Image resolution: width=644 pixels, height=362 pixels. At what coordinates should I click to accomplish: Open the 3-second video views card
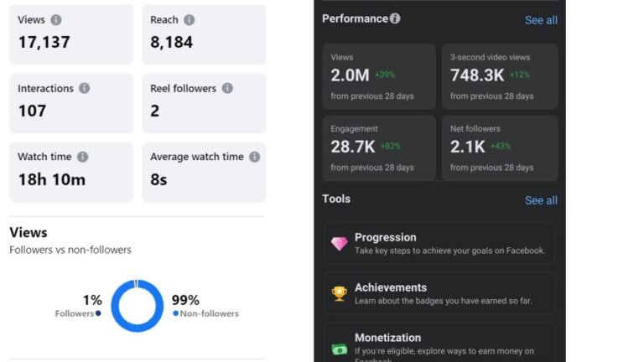tap(500, 76)
